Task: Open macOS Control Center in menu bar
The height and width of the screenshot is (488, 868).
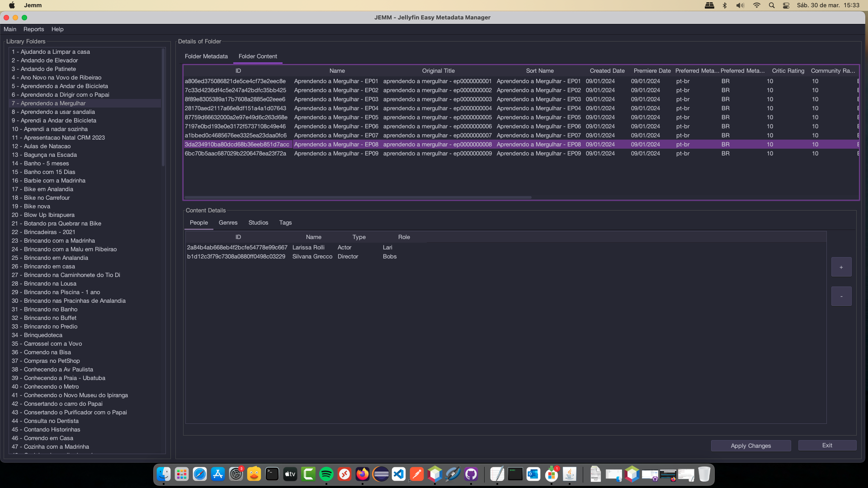Action: click(786, 5)
